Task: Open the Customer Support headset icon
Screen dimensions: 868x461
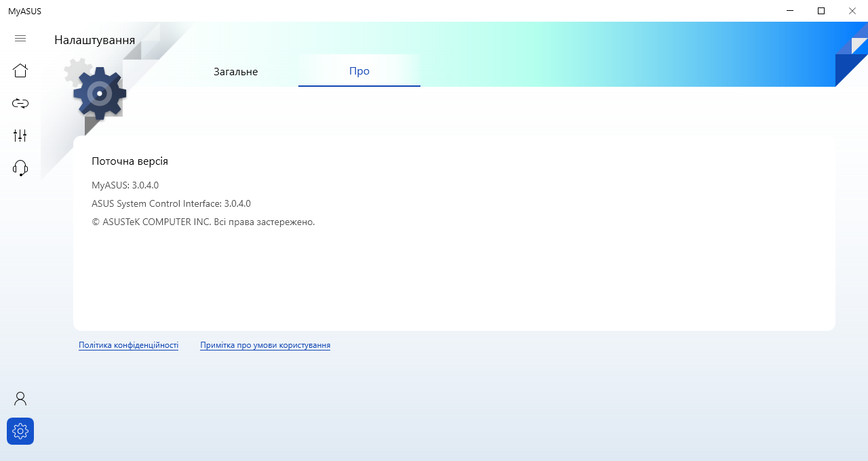Action: pos(20,168)
